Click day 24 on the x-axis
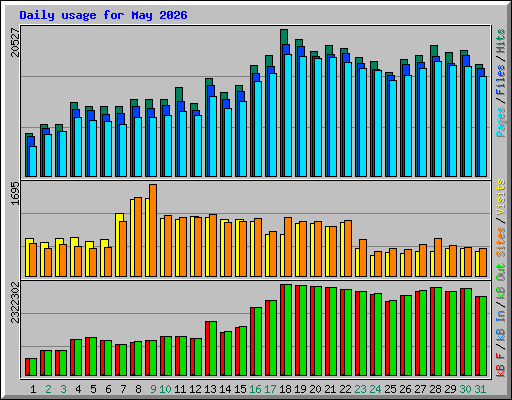This screenshot has width=512, height=400. (x=375, y=389)
